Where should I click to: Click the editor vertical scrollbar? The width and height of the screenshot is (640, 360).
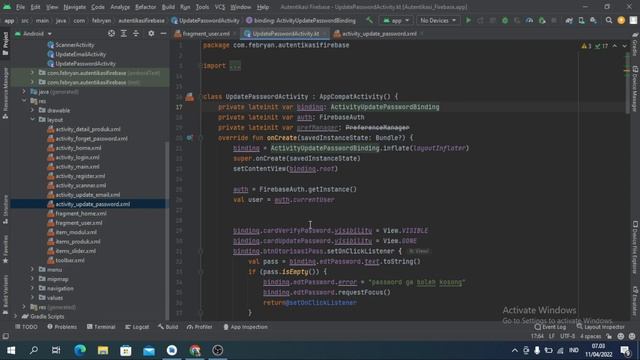point(627,82)
